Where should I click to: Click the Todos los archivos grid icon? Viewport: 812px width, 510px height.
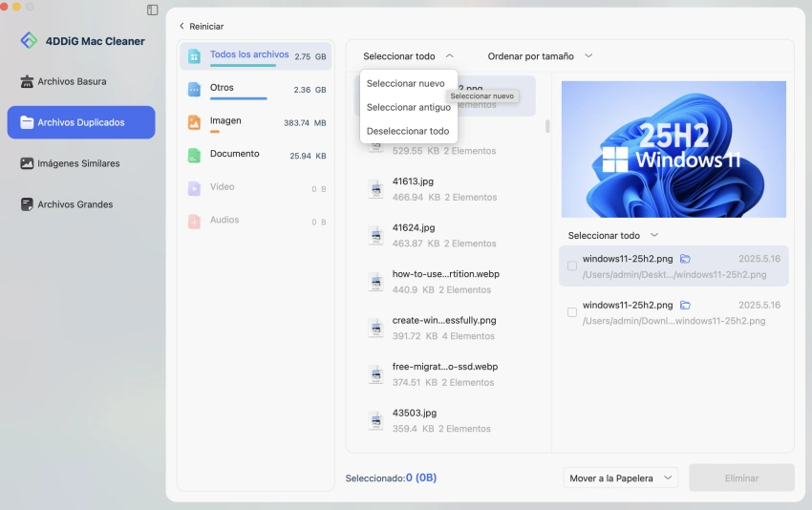(194, 56)
